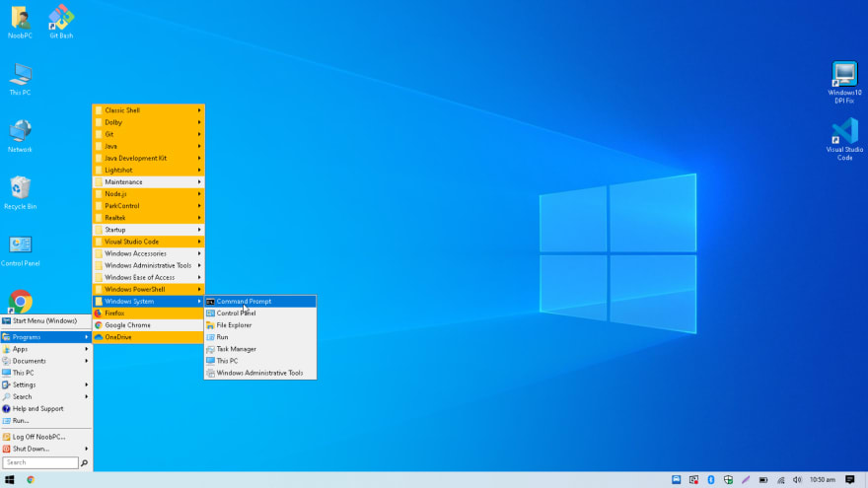This screenshot has height=488, width=868.
Task: Open the Git Bash desktop shortcut
Action: [61, 23]
